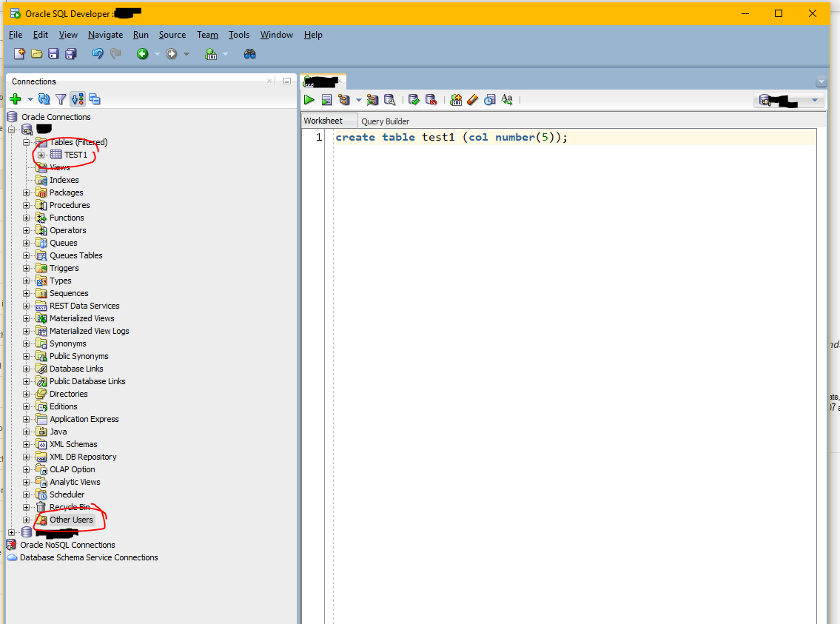Expand the Scheduler node
The image size is (840, 624).
click(x=26, y=495)
